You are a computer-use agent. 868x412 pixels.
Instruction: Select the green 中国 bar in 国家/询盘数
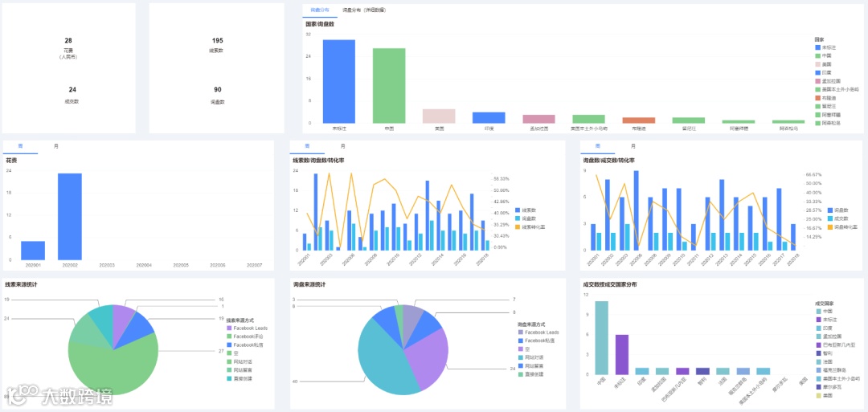click(389, 85)
